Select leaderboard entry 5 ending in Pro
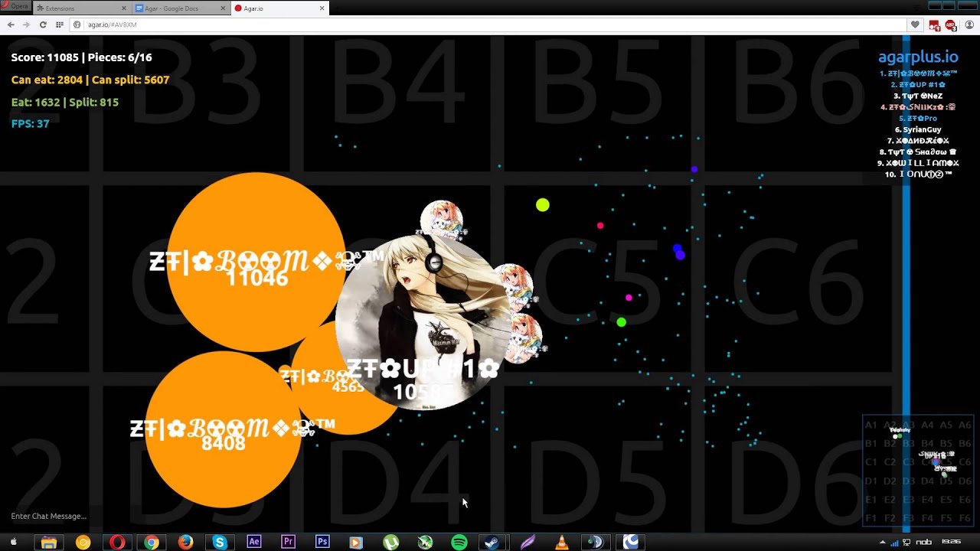The height and width of the screenshot is (551, 980). (918, 119)
